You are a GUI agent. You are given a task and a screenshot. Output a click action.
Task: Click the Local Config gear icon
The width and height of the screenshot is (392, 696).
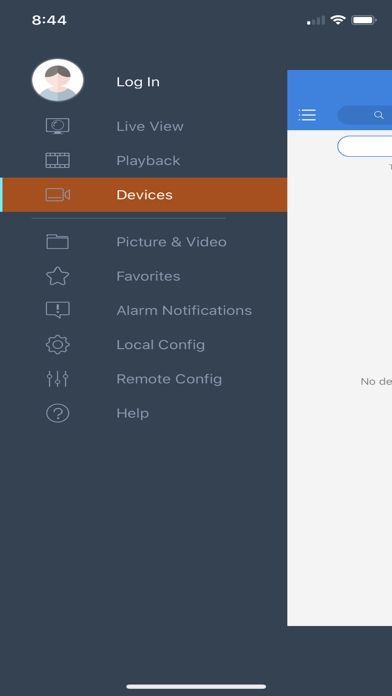point(58,344)
